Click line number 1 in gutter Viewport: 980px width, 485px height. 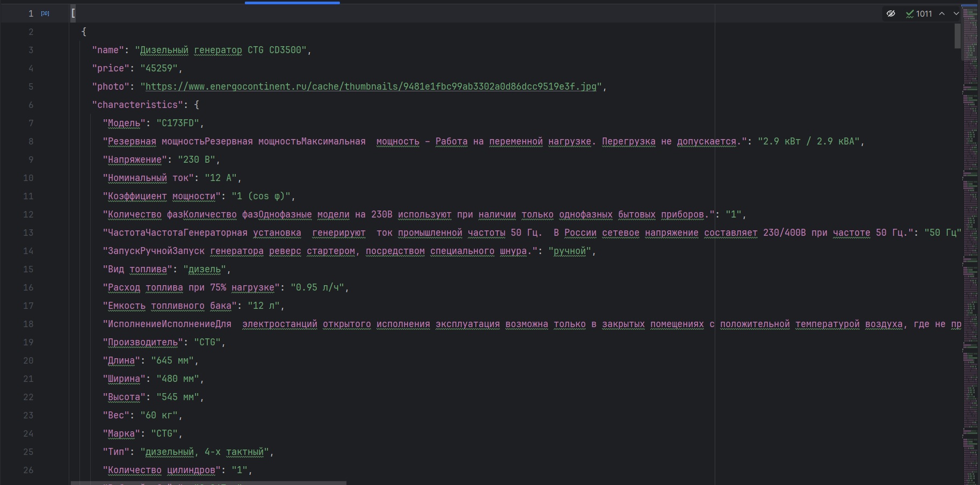pos(31,13)
